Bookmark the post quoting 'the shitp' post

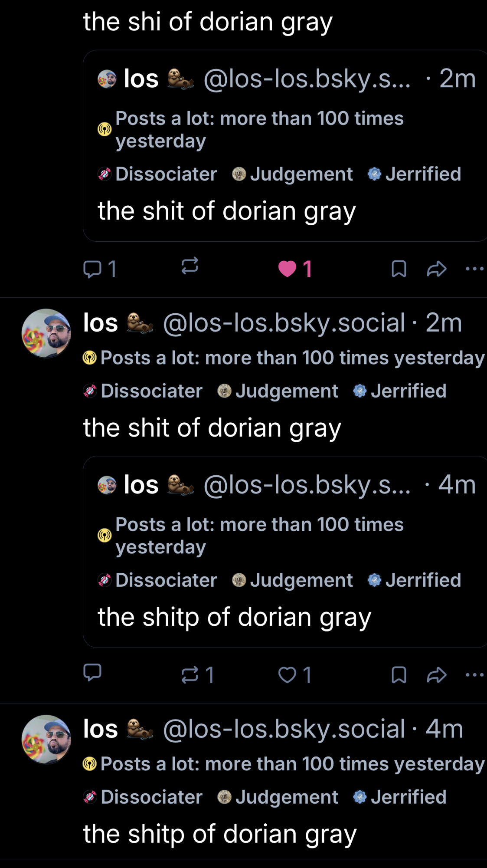399,675
